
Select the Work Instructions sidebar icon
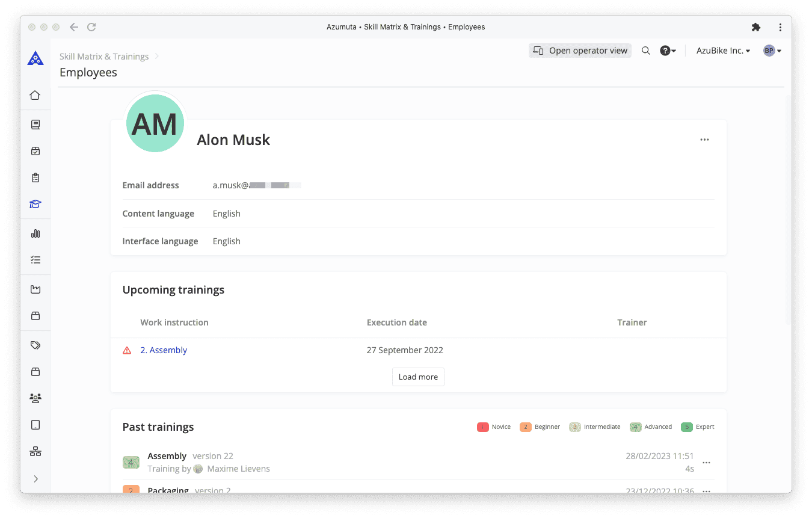(x=35, y=124)
